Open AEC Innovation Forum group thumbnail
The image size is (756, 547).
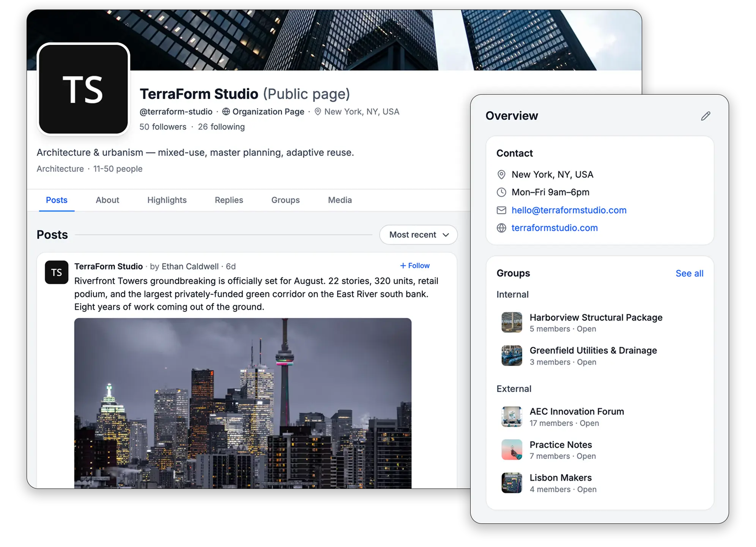[512, 416]
